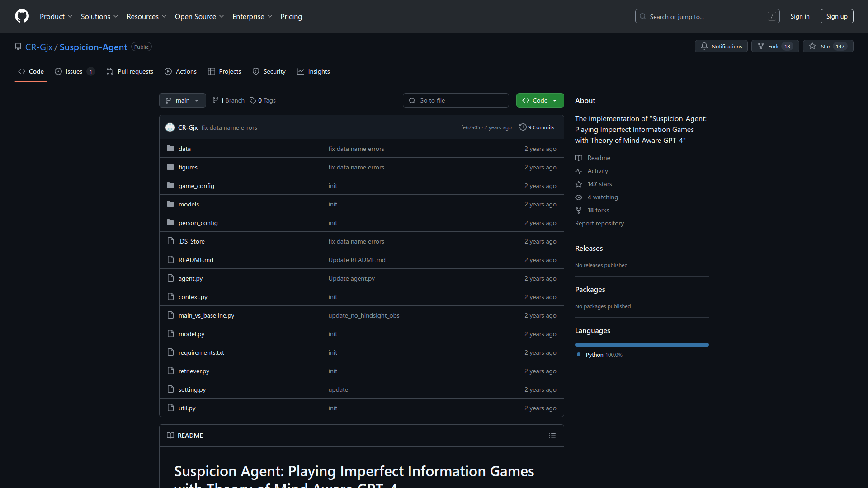Image resolution: width=868 pixels, height=488 pixels.
Task: Open the Suspicion-Agent repository link
Action: (x=93, y=47)
